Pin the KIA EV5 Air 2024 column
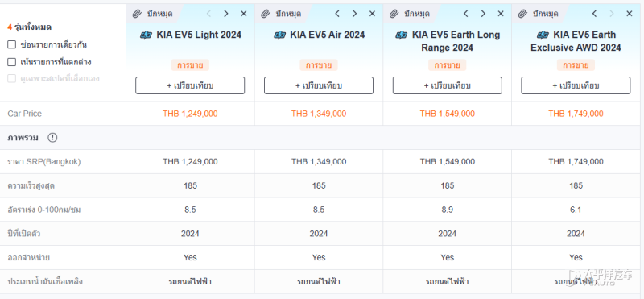Image resolution: width=644 pixels, height=299 pixels. coord(281,14)
